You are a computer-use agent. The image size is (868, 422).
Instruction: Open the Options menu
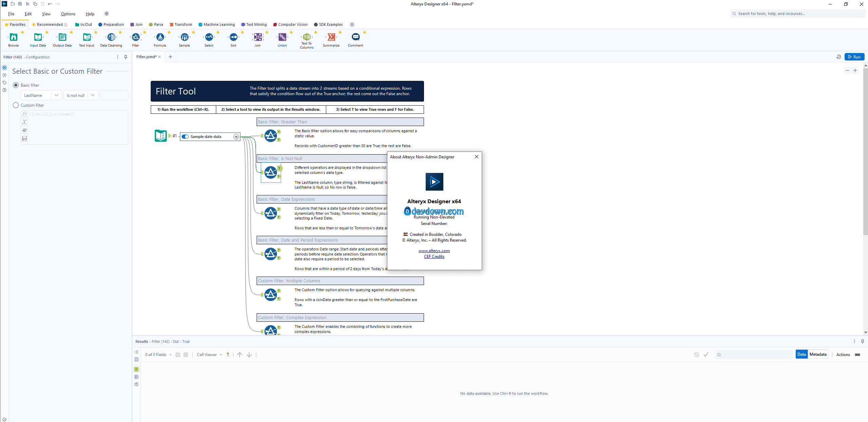coord(68,14)
